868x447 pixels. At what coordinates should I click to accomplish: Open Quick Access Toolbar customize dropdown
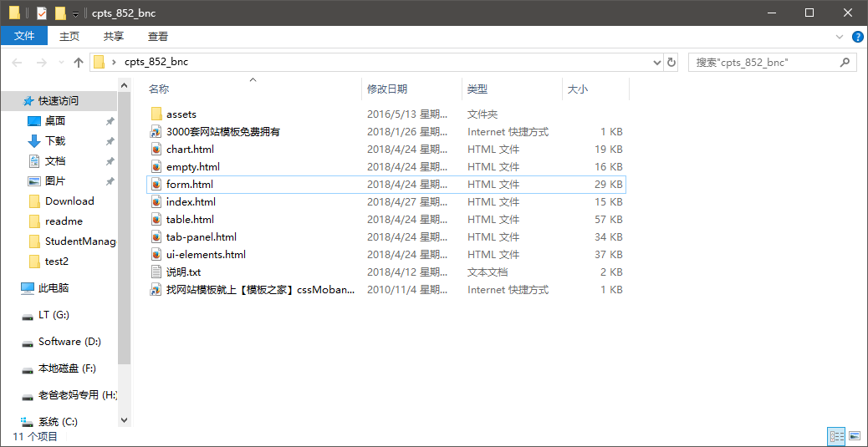pos(76,13)
